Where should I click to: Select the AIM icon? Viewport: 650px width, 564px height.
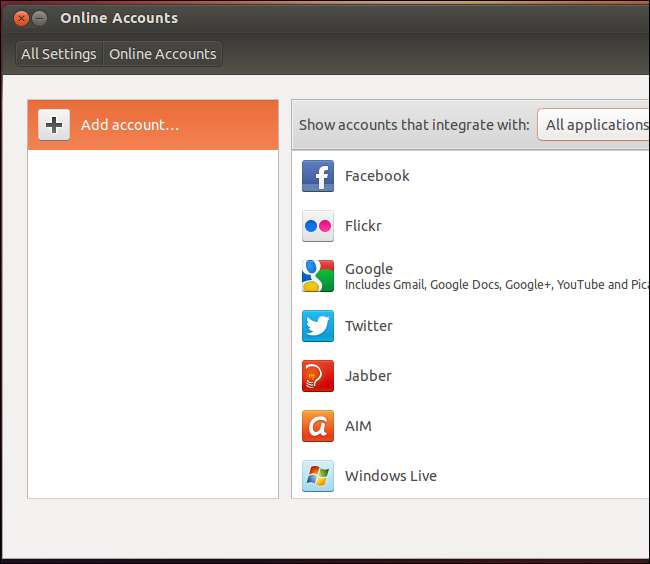point(317,426)
